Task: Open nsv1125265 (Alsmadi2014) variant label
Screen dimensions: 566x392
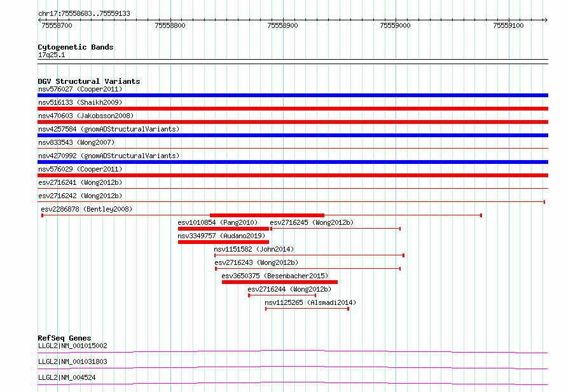Action: 310,302
